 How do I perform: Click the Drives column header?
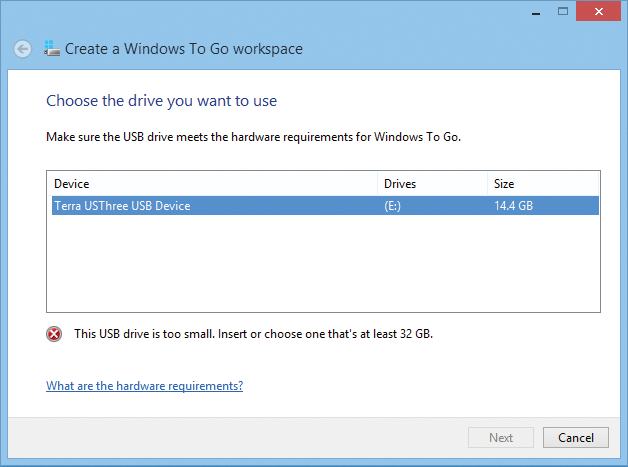click(433, 184)
